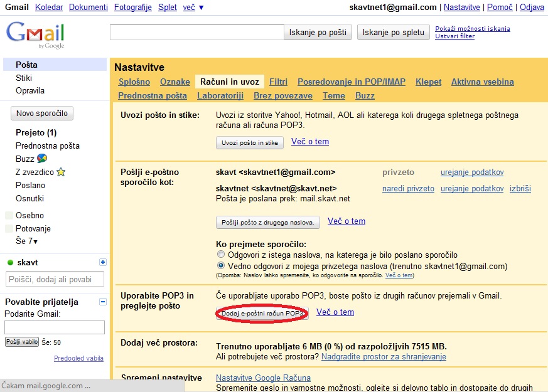The height and width of the screenshot is (392, 548).
Task: Click the Iskanje po pošti button
Action: tap(318, 32)
